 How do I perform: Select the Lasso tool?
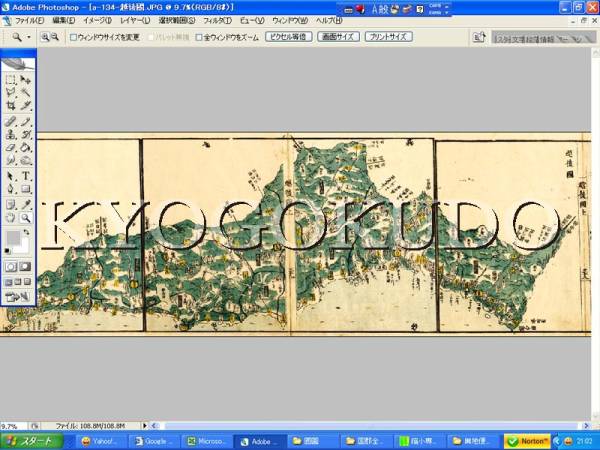[11, 92]
